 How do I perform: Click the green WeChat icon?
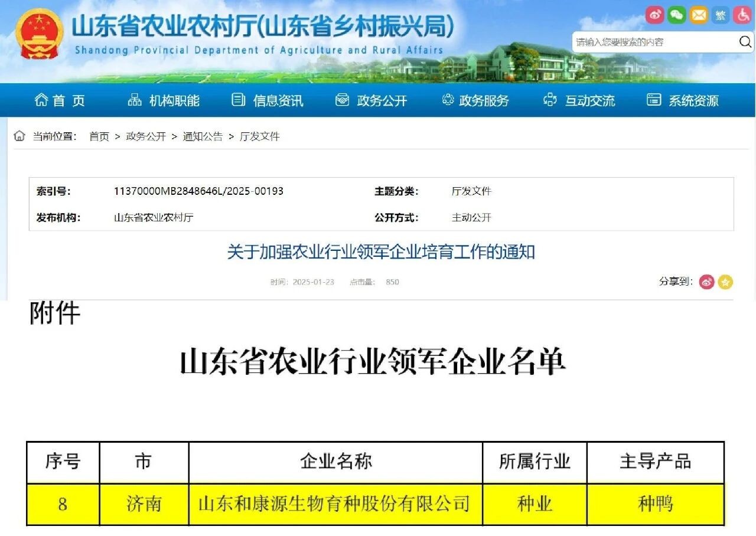point(677,15)
